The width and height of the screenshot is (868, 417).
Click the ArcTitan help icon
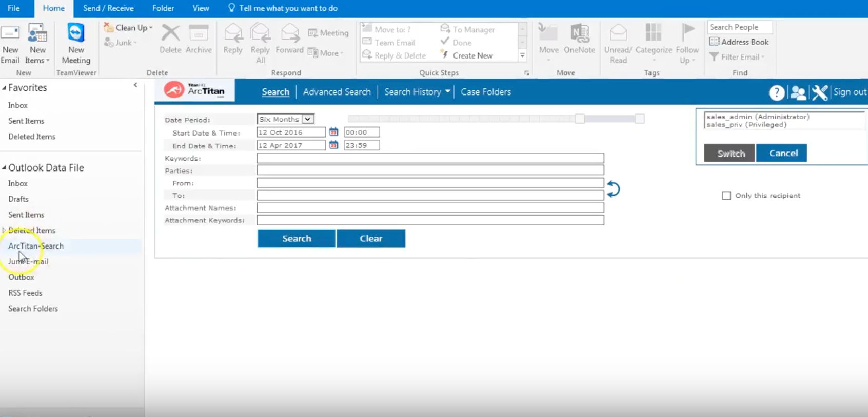pos(776,92)
